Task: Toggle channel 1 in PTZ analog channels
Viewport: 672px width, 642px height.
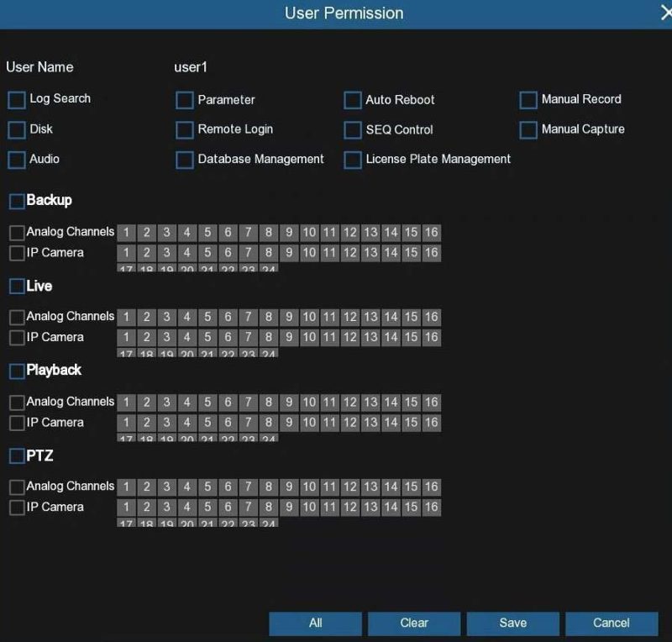Action: 125,487
